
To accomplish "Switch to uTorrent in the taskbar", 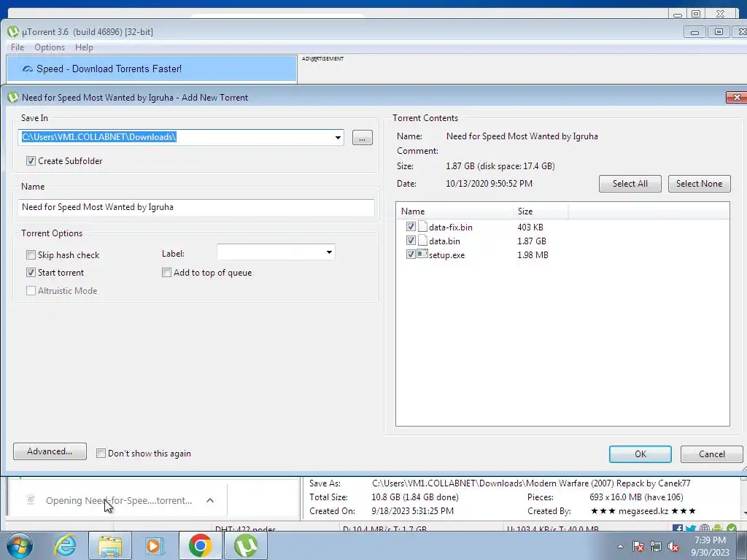I will coord(246,545).
